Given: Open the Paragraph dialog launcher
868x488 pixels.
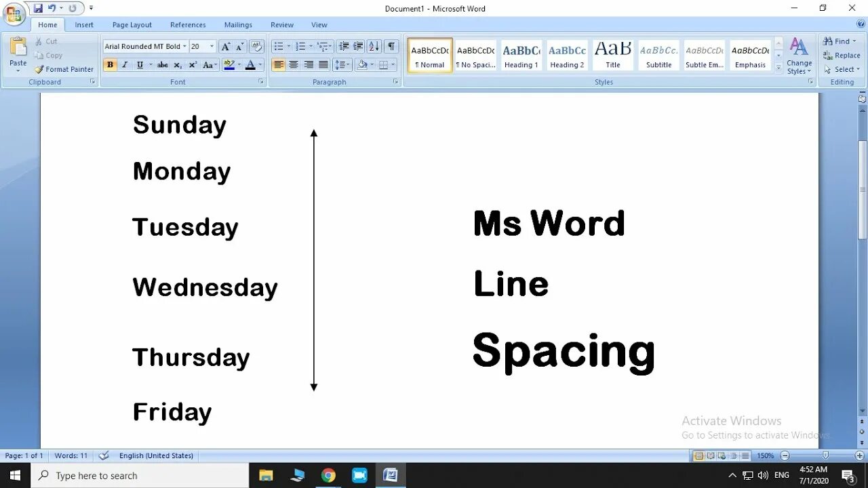Looking at the screenshot, I should point(396,81).
